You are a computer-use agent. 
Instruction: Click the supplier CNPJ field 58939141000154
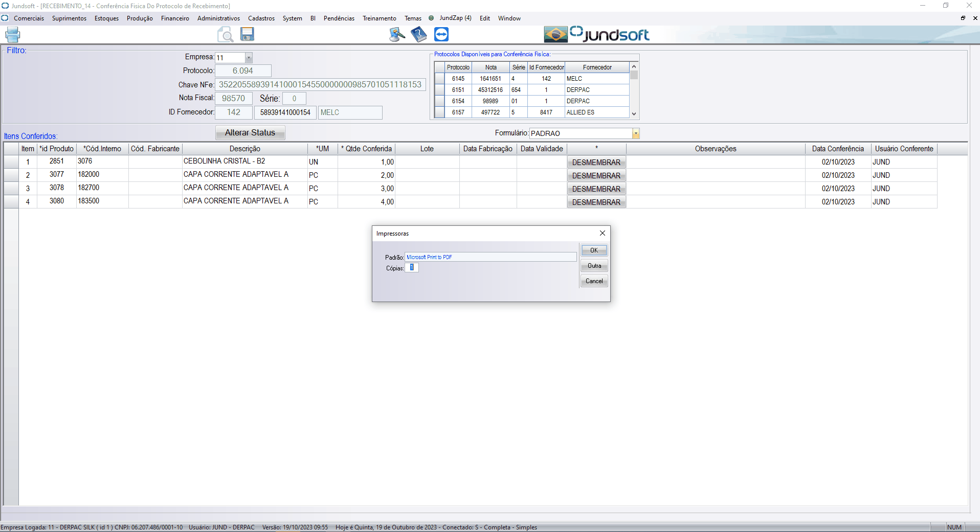[285, 112]
